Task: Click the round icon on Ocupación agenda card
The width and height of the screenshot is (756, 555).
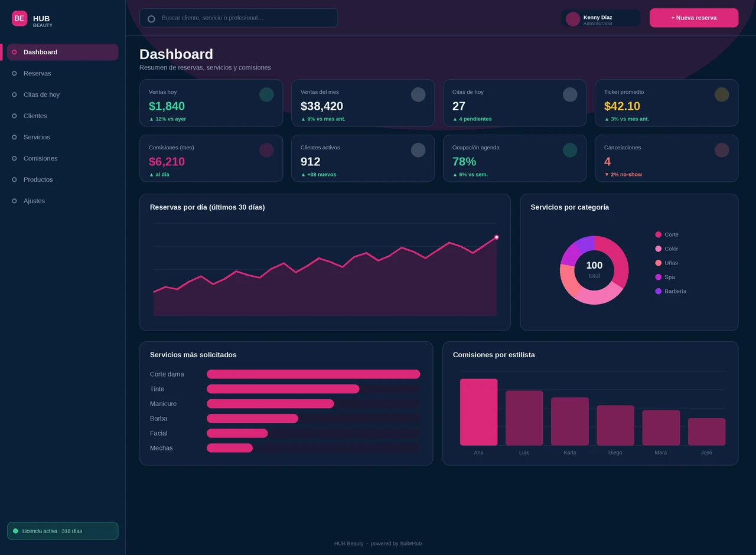Action: [x=570, y=150]
